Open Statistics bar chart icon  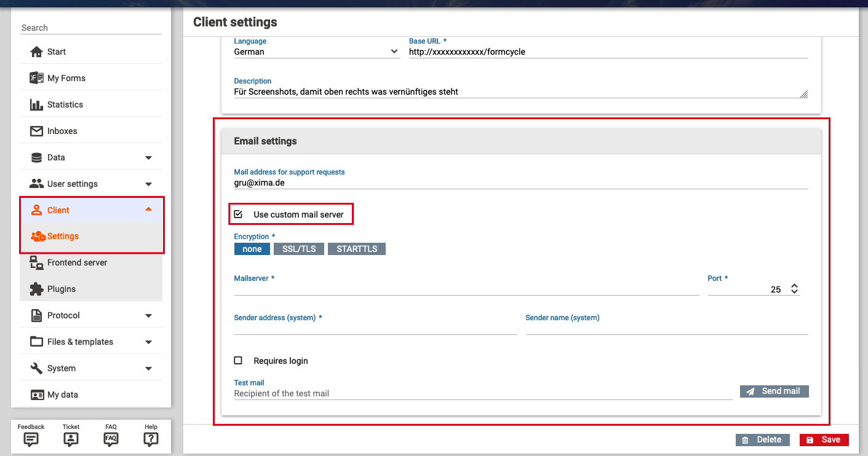coord(36,104)
